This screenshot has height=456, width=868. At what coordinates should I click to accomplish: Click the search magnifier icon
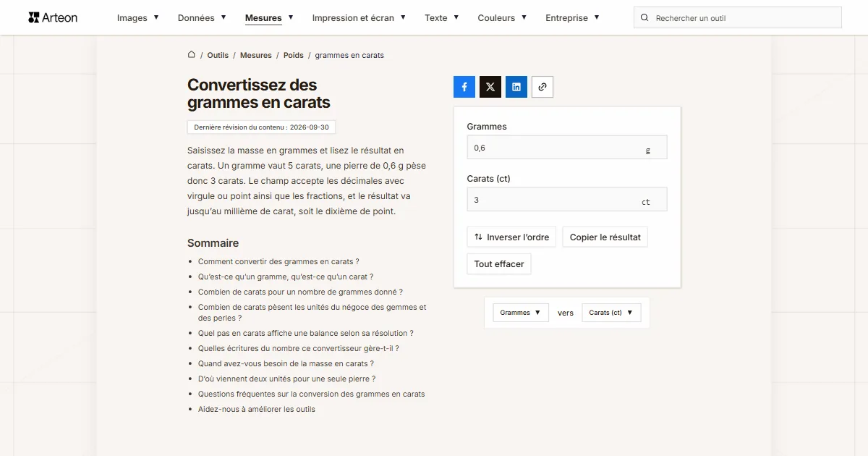click(x=644, y=18)
